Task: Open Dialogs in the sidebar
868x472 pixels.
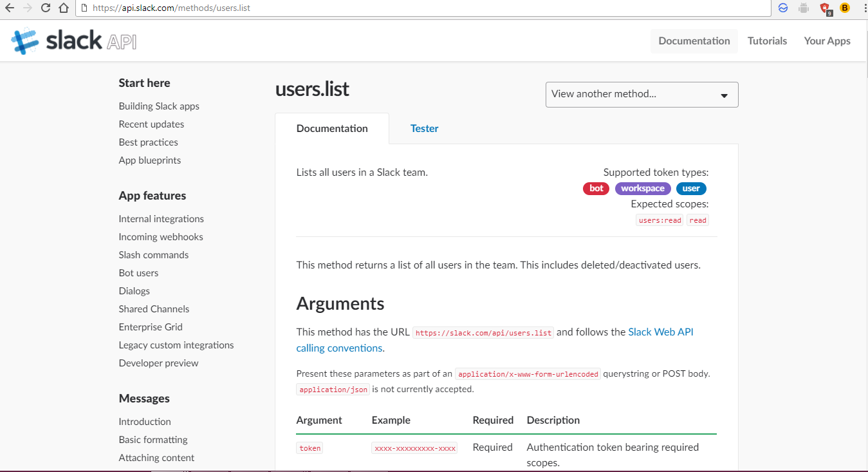Action: 134,291
